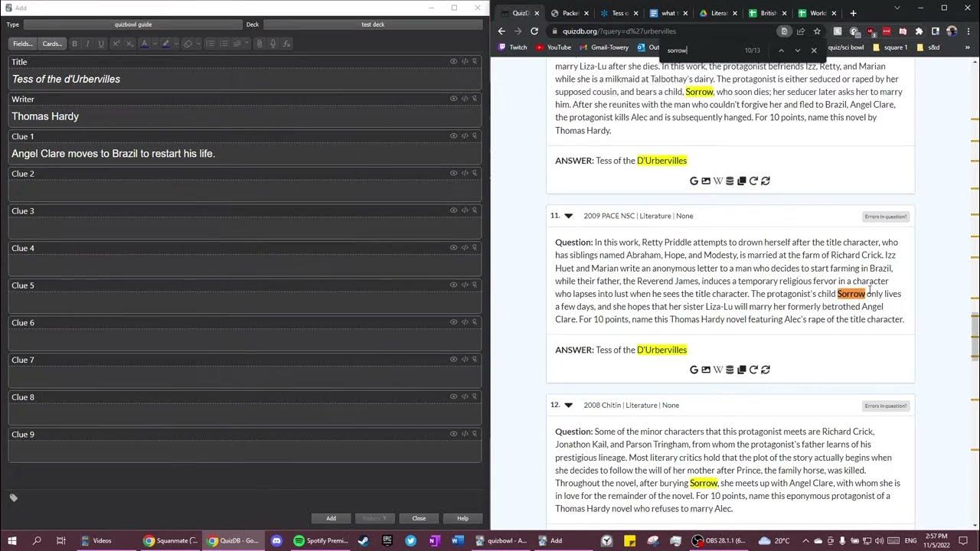Open equations (fx) menu in Anki
Viewport: 980px width, 551px height.
click(x=287, y=44)
